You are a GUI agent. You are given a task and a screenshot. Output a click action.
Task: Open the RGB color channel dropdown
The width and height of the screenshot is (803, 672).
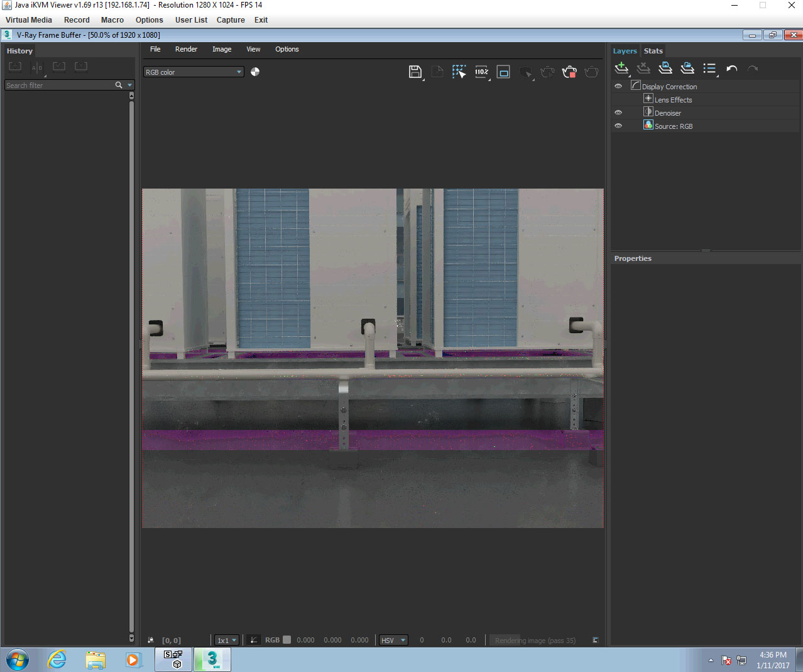(x=194, y=72)
